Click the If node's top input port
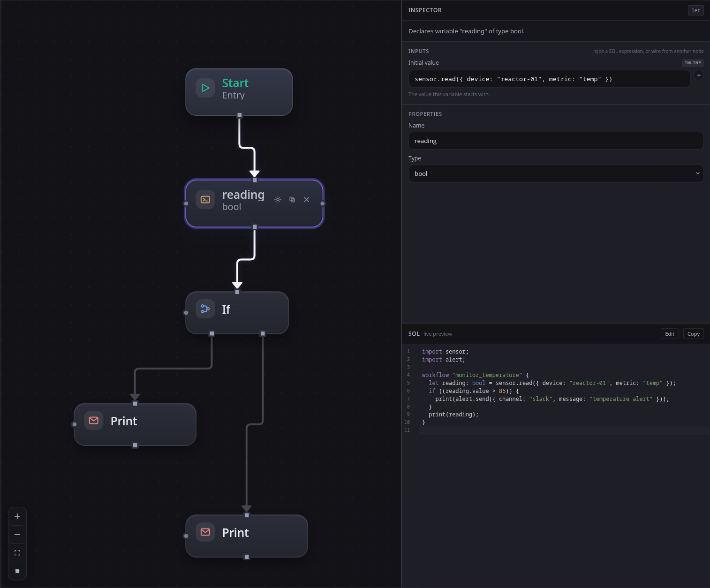Viewport: 710px width, 588px height. click(237, 292)
